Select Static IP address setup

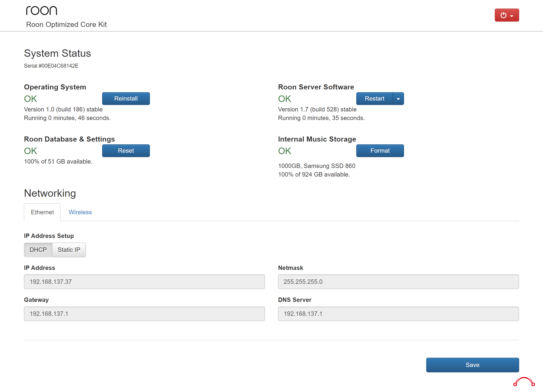point(69,250)
